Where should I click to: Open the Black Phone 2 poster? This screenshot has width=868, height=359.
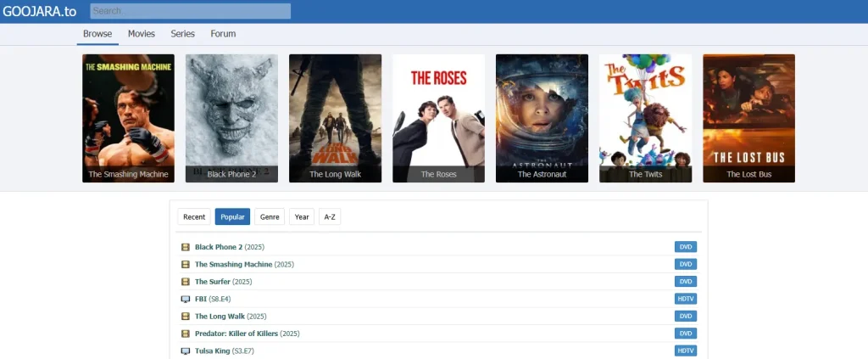[231, 118]
